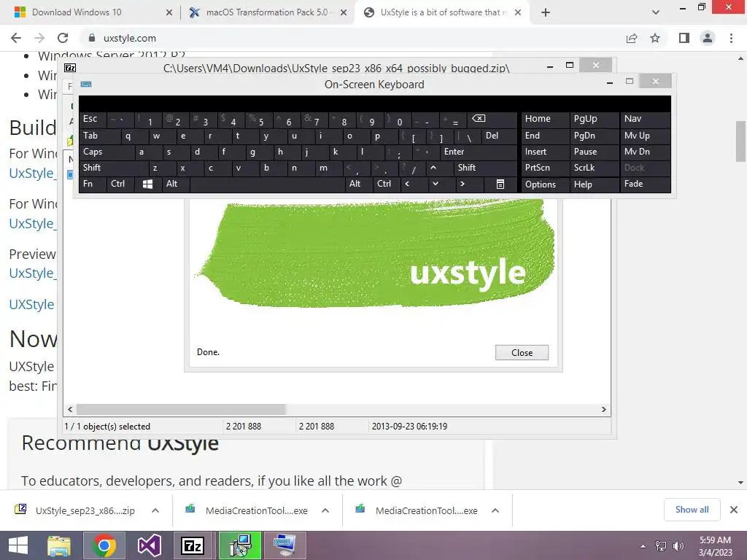The image size is (747, 560).
Task: Expand options for UxStyle zip download
Action: (155, 510)
